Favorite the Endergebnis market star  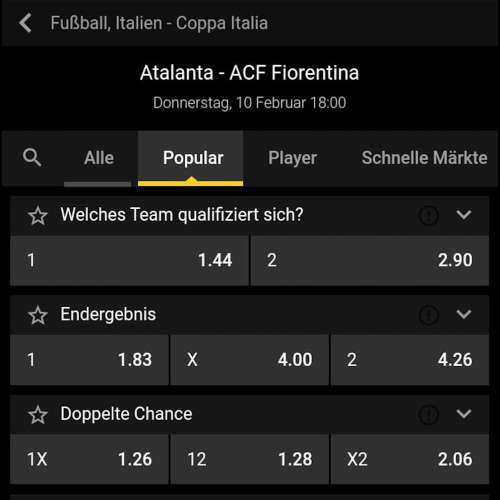(x=38, y=315)
